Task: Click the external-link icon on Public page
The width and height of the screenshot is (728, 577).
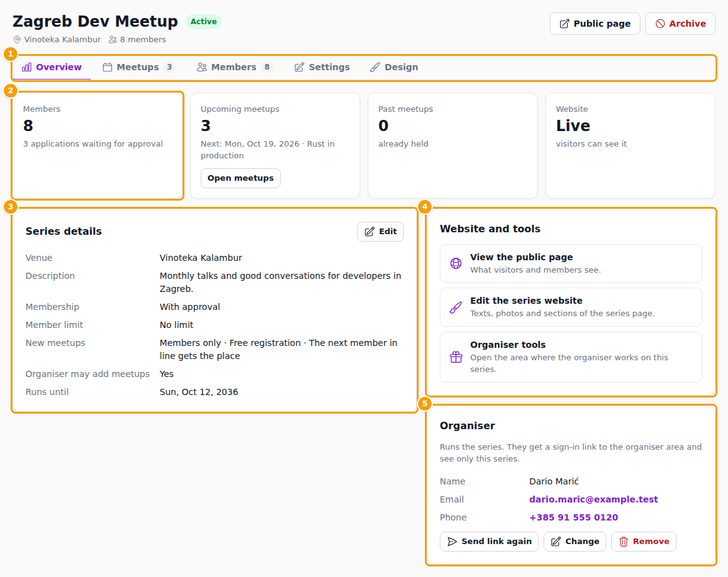Action: (564, 24)
